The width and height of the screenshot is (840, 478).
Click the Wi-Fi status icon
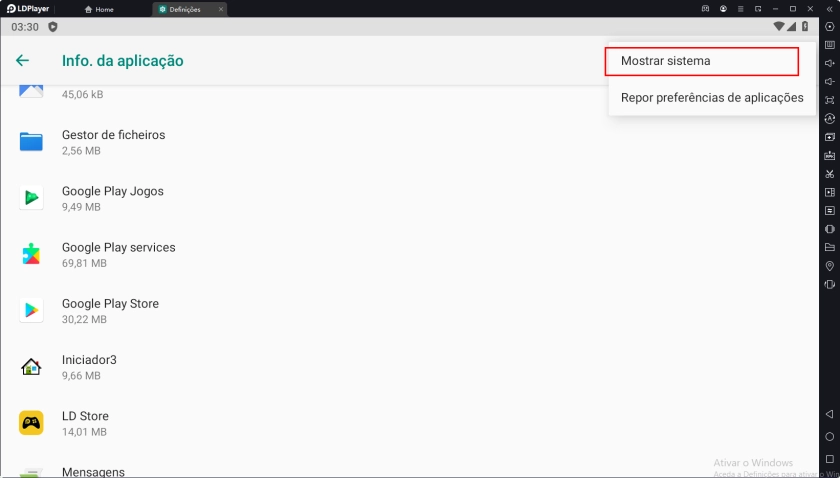[779, 26]
